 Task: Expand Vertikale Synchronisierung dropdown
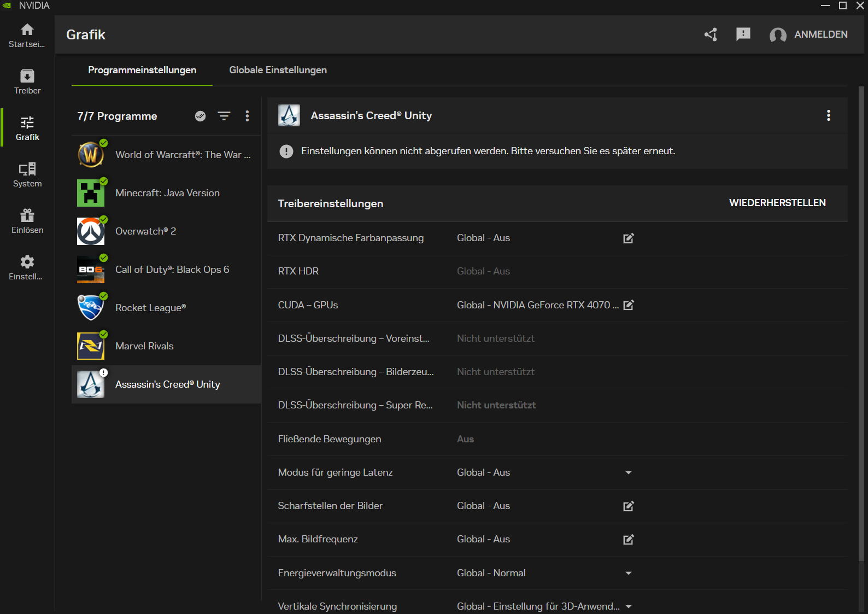click(629, 606)
